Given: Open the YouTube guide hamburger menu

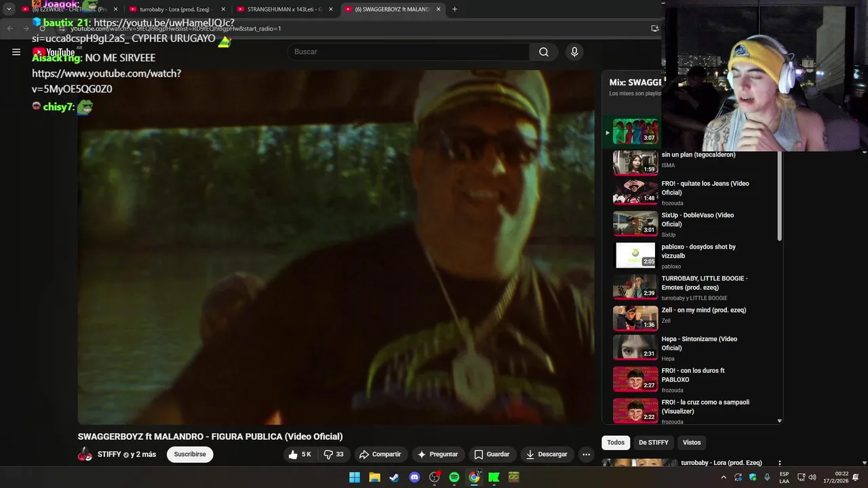Looking at the screenshot, I should (16, 52).
